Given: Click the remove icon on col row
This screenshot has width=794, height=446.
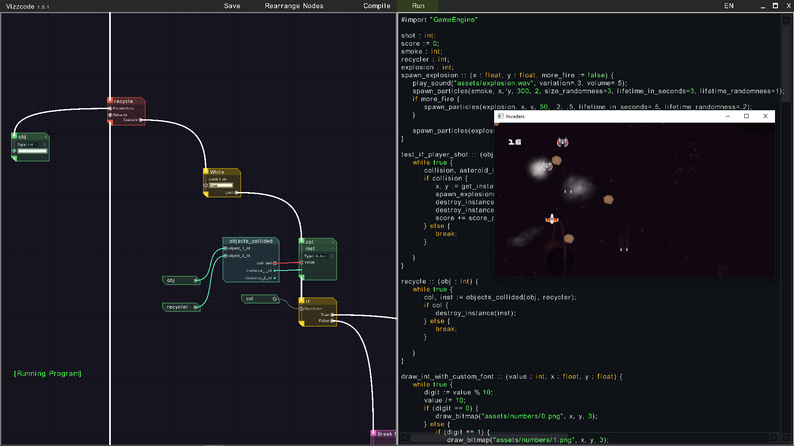Looking at the screenshot, I should pos(333,242).
